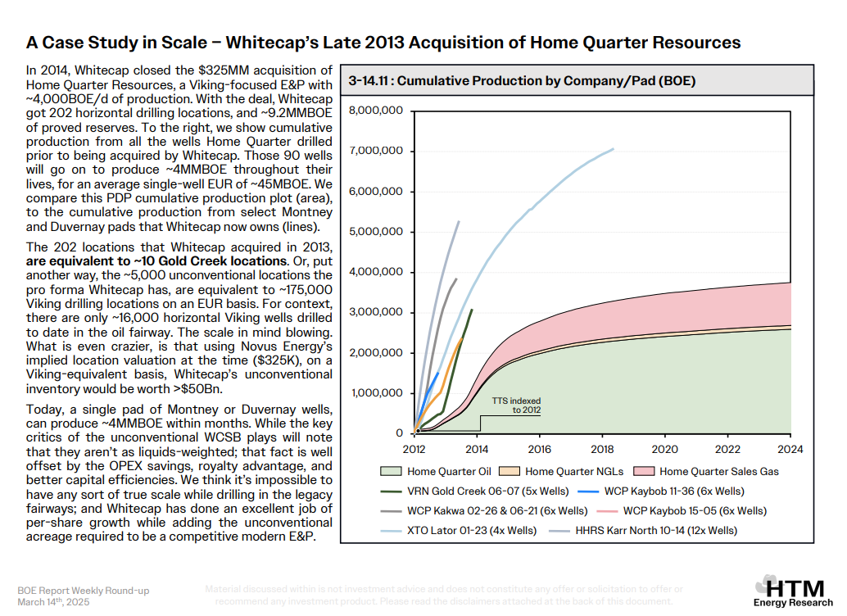This screenshot has width=847, height=616.
Task: Click the 2014 x-axis label
Action: [477, 450]
